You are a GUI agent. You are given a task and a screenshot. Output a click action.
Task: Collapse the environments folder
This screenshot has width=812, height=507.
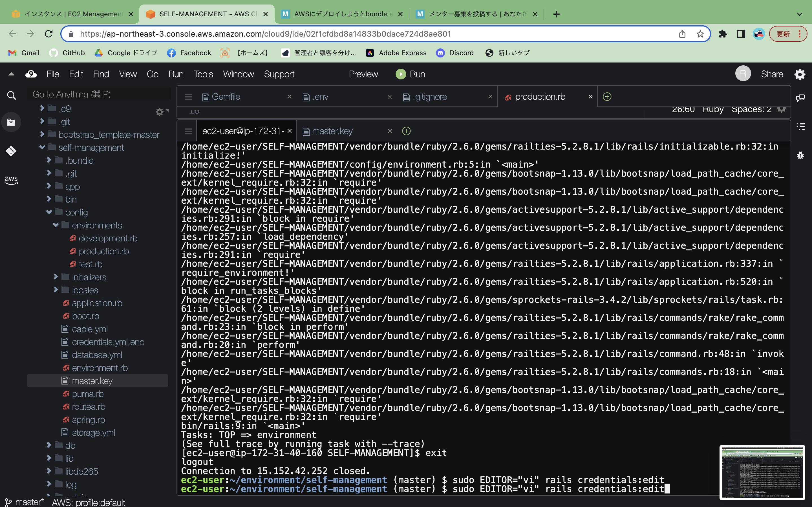click(56, 225)
